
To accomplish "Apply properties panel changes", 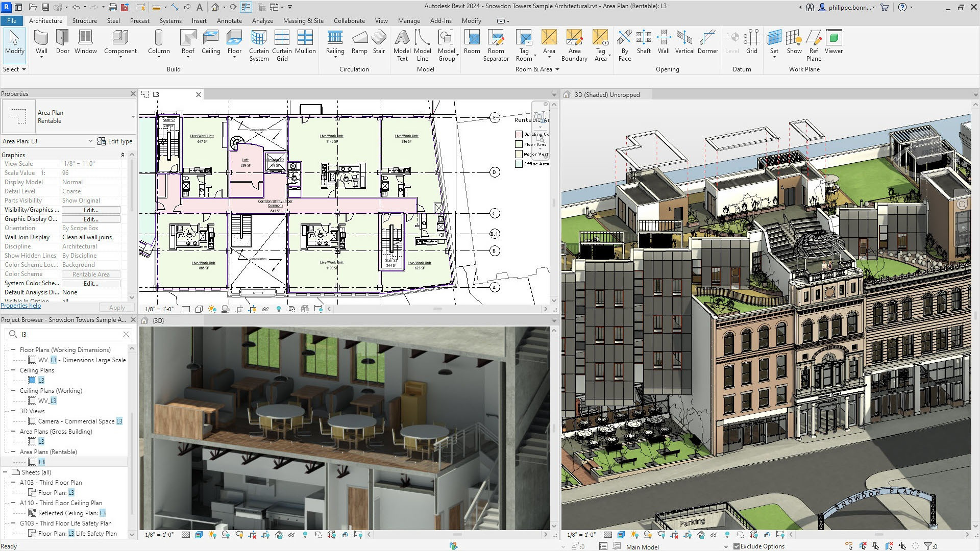I will tap(116, 308).
